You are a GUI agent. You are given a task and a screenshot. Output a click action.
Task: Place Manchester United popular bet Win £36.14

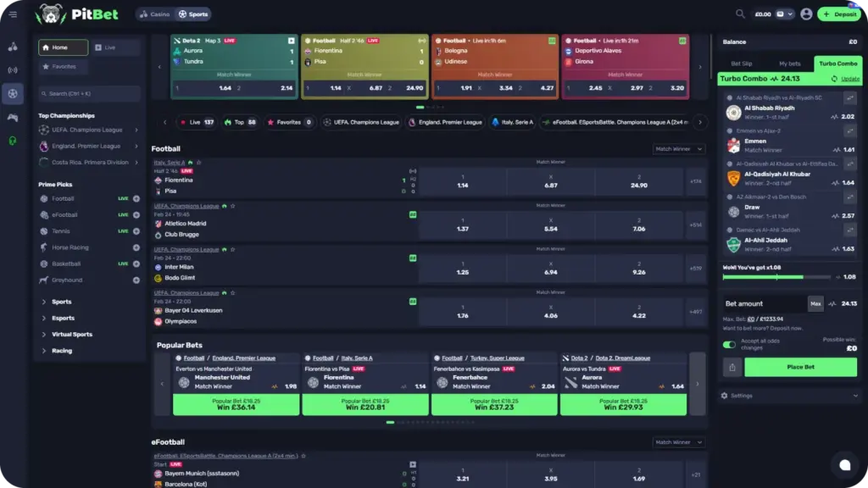pyautogui.click(x=236, y=404)
